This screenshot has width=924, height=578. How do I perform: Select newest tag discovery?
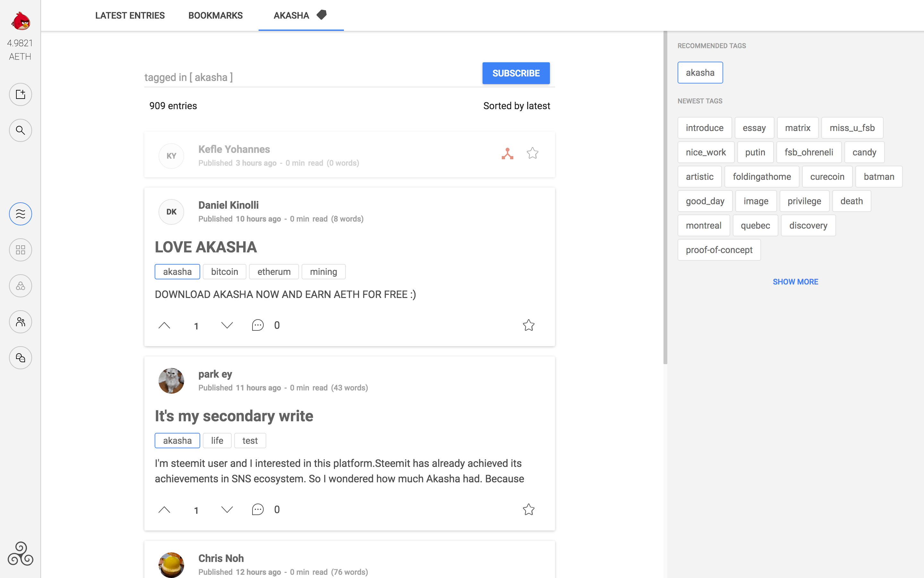808,225
